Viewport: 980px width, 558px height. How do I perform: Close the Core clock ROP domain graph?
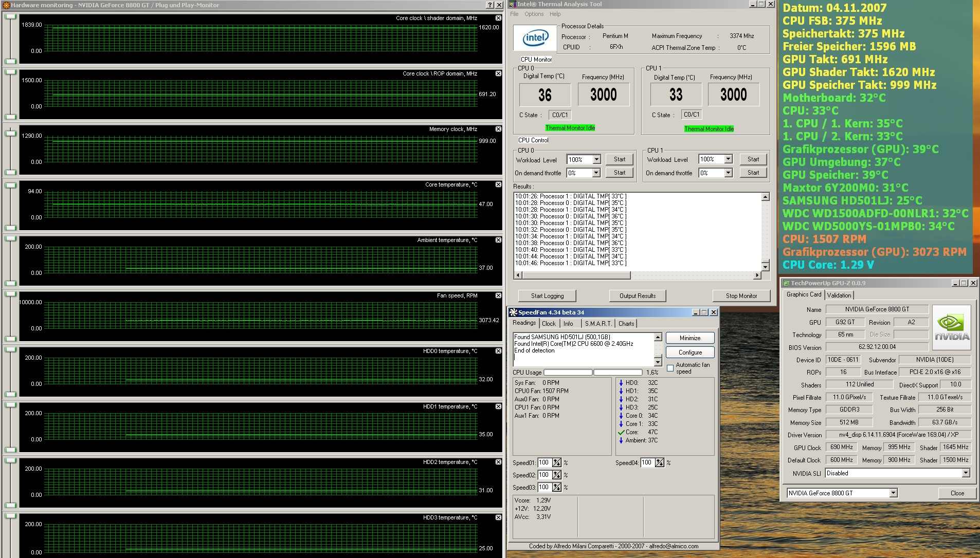(498, 73)
